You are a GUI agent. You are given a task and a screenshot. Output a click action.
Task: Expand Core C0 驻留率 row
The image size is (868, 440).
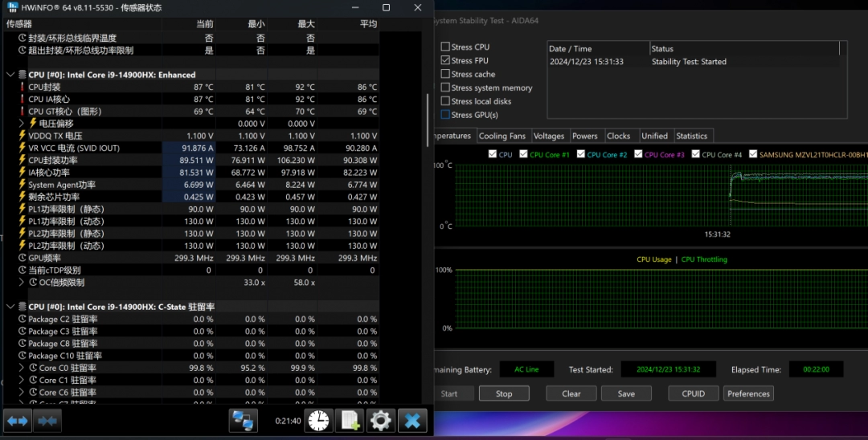(22, 368)
